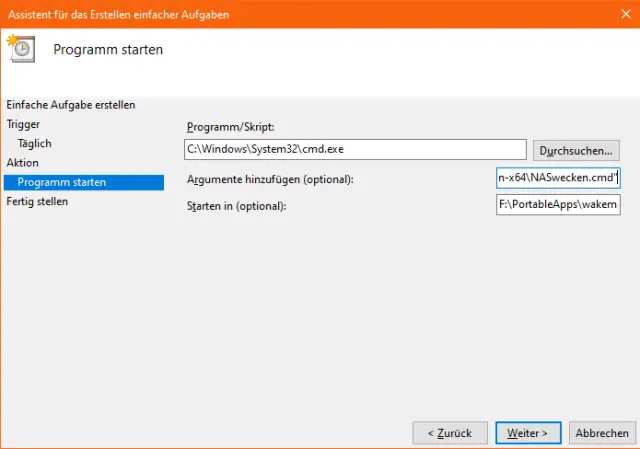Focus the Argumente hinzufügen input field

[x=558, y=178]
